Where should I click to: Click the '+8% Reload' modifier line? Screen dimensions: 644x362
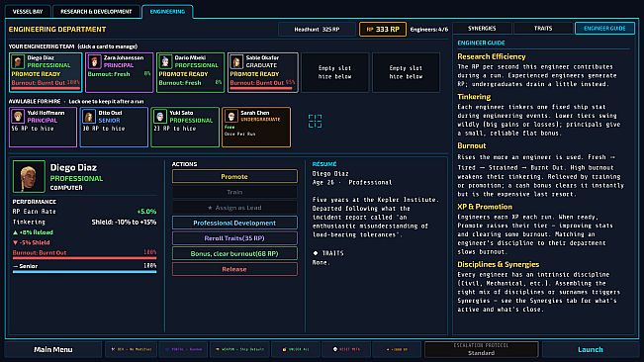point(33,232)
